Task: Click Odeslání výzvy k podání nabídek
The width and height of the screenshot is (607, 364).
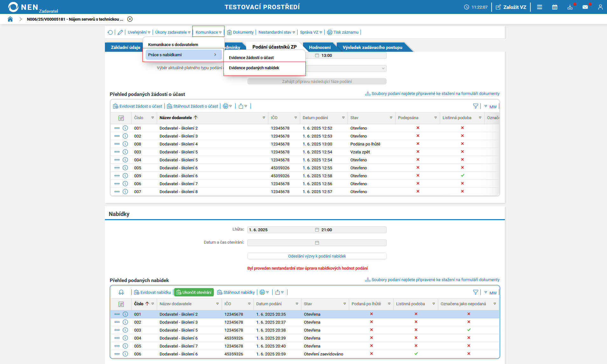Action: 317,256
